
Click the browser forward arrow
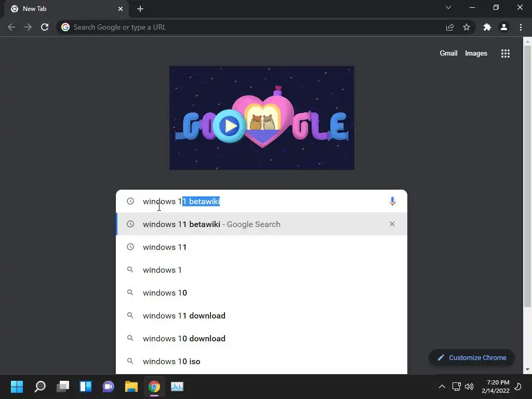click(28, 27)
